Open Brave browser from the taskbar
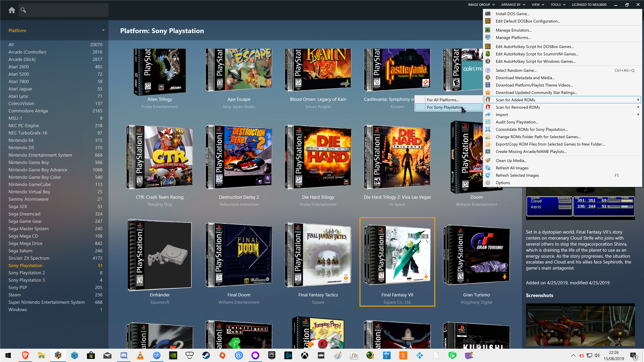Image resolution: width=644 pixels, height=362 pixels. tap(25, 355)
